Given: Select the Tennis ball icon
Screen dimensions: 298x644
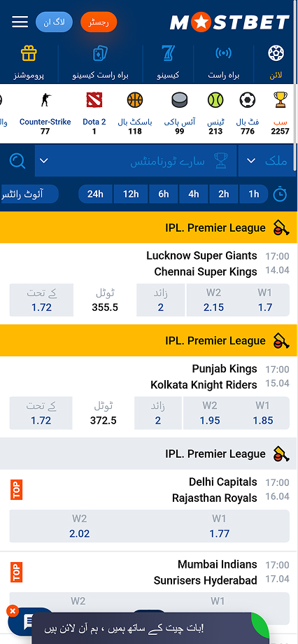Looking at the screenshot, I should point(215,100).
